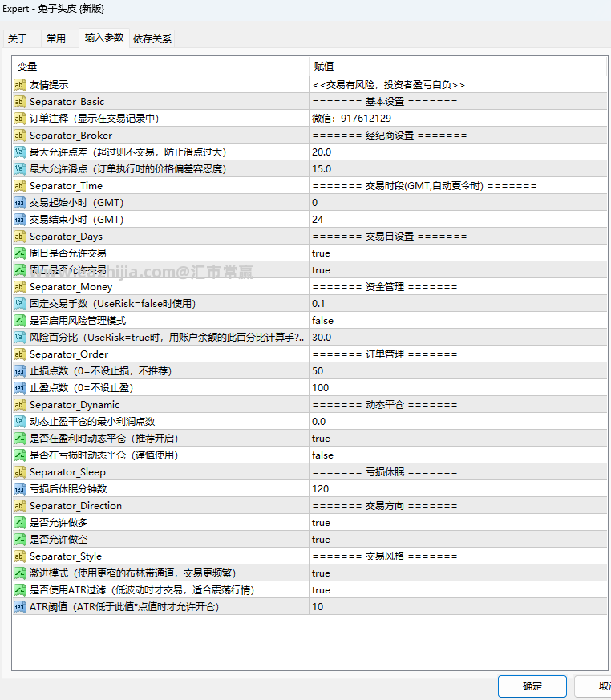Click the double-type icon beside 最大允许滑点
This screenshot has width=611, height=700.
click(19, 168)
